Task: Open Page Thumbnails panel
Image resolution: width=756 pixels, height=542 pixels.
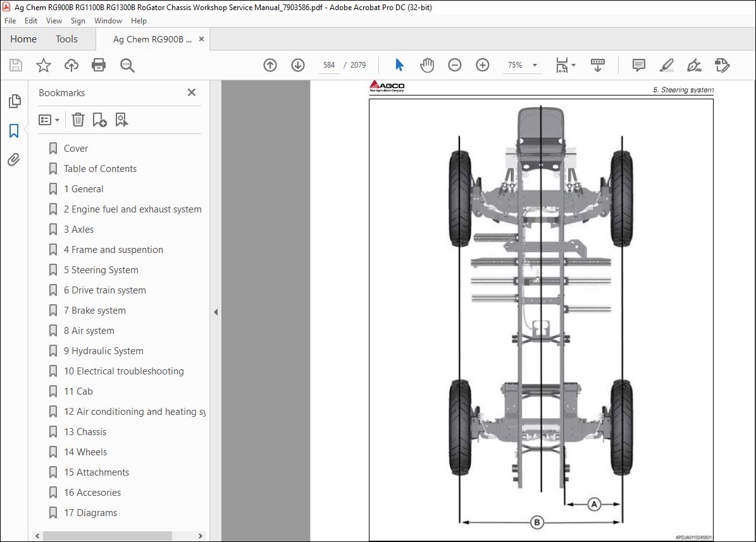Action: 15,101
